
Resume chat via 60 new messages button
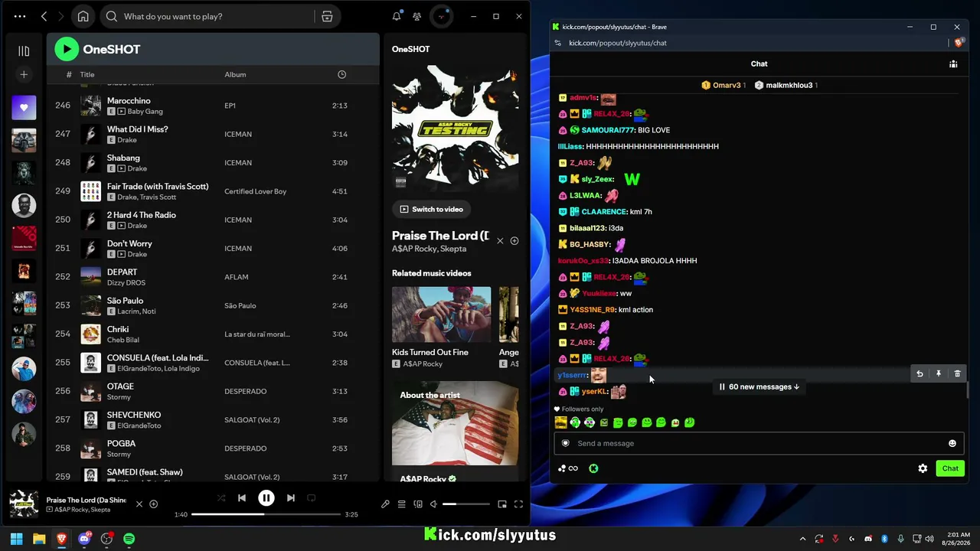[759, 386]
